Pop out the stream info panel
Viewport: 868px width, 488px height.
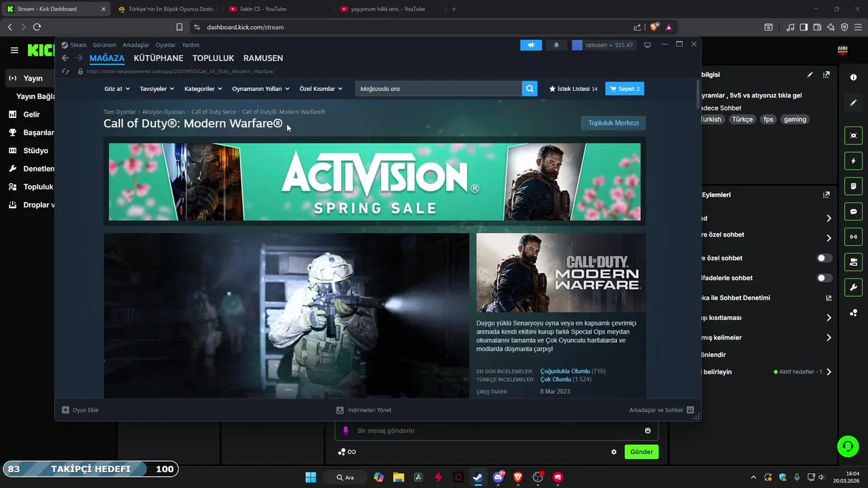tap(826, 75)
